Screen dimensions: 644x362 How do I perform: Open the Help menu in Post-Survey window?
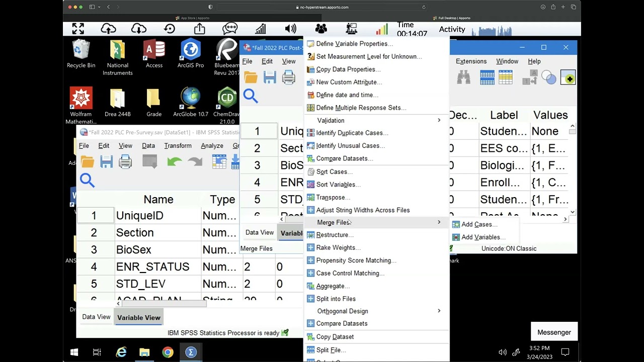534,61
